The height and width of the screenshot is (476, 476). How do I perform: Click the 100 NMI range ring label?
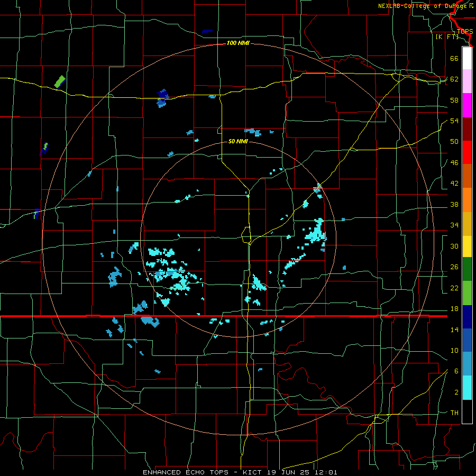point(238,43)
